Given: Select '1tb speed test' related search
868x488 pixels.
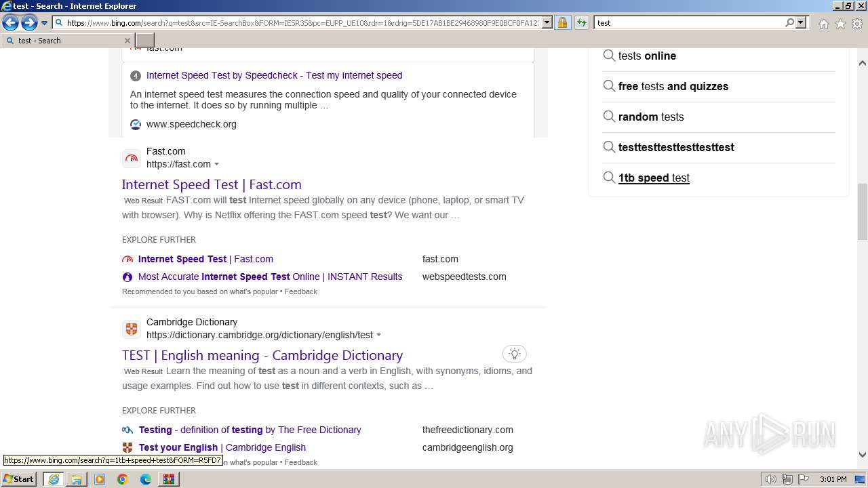Looking at the screenshot, I should coord(654,178).
